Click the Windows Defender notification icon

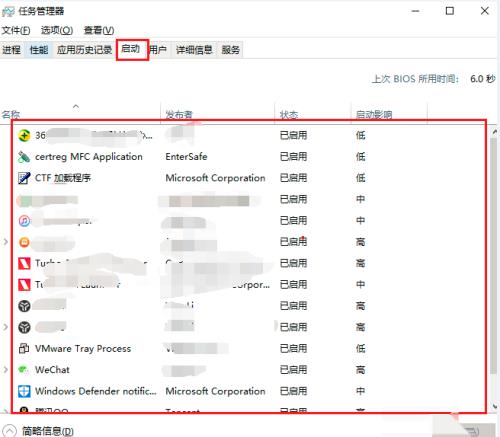point(24,391)
